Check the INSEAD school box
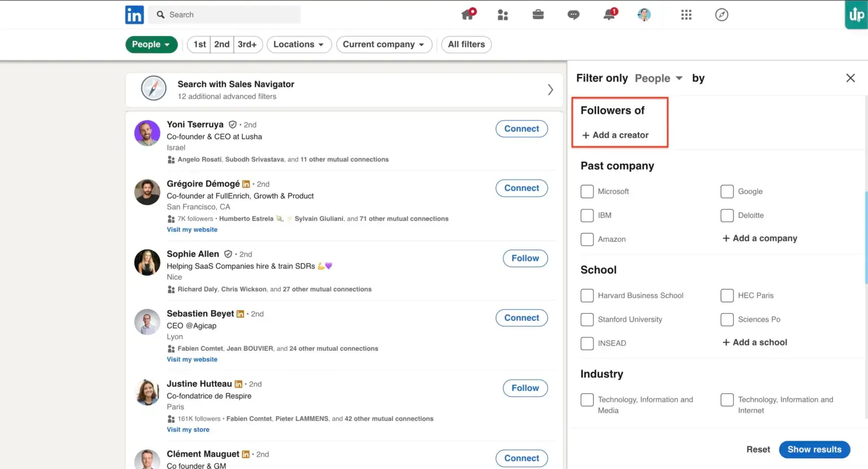868x469 pixels. point(587,343)
